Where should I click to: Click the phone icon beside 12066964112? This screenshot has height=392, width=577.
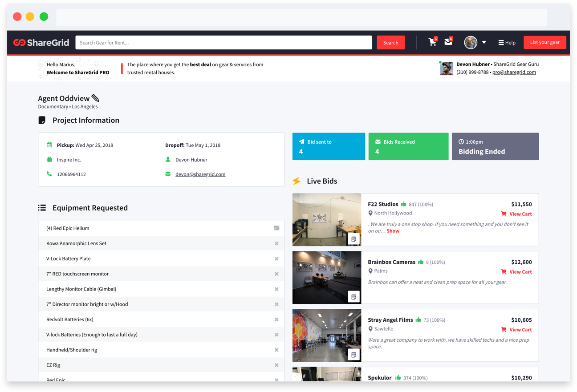[49, 174]
